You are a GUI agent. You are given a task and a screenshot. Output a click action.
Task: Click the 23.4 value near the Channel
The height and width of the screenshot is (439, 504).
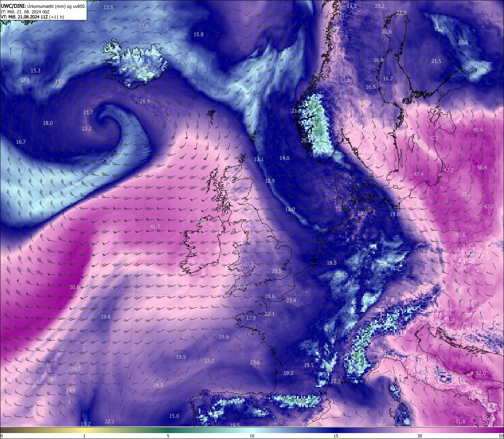(291, 301)
